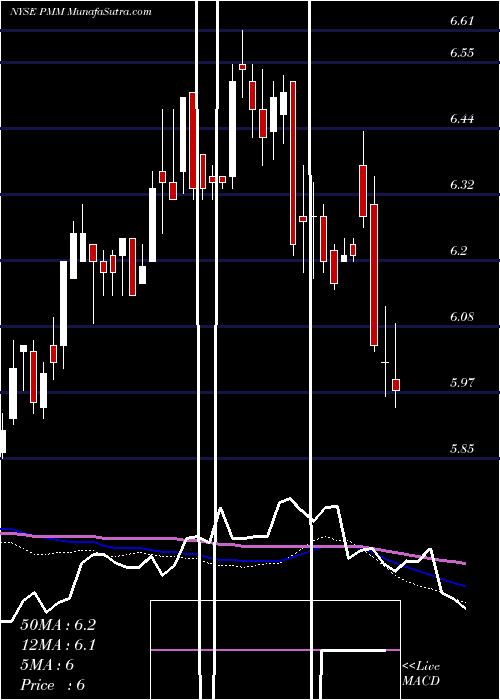Select the 6.61 price axis label
This screenshot has height=700, width=500.
click(x=462, y=21)
